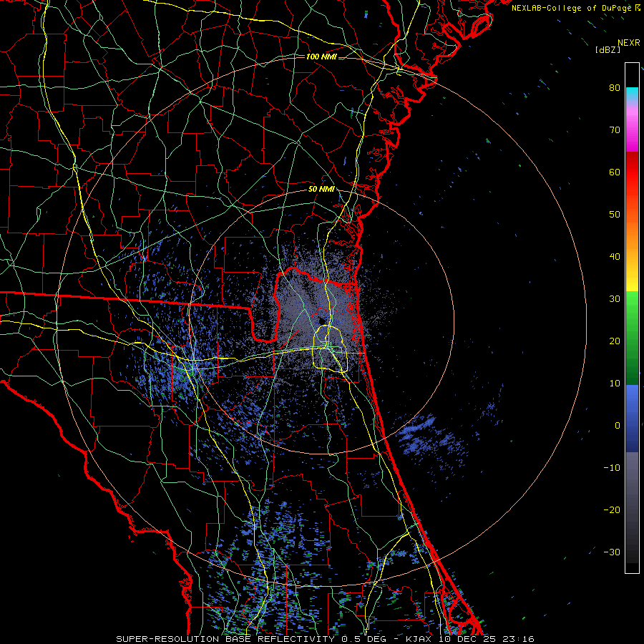
Task: Click the bright green segment of the color bar
Action: [632, 303]
